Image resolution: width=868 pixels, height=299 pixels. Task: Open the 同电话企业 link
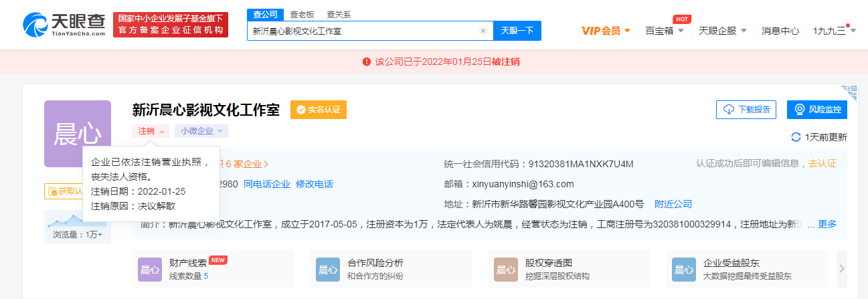(267, 184)
